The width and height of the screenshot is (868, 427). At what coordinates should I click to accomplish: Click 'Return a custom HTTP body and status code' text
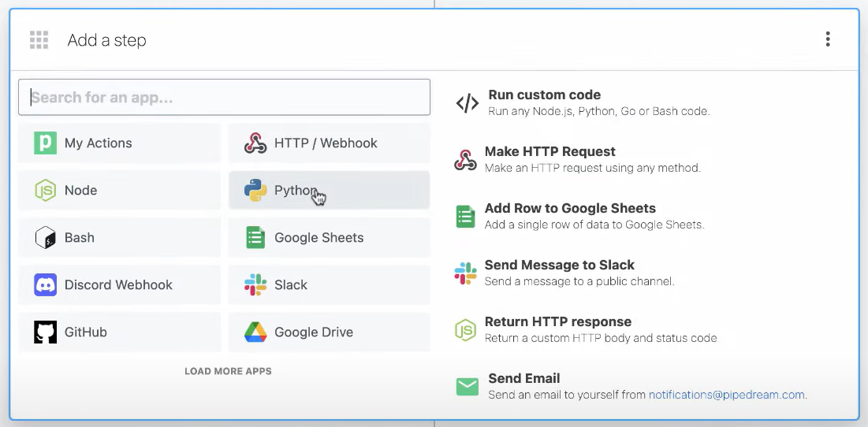(x=601, y=338)
